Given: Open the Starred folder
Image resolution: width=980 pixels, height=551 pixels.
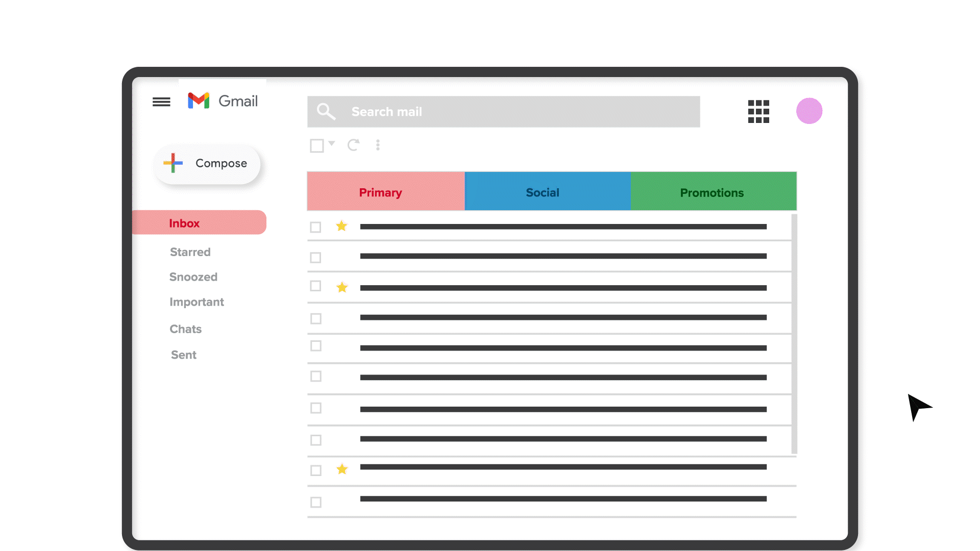Looking at the screenshot, I should click(x=190, y=252).
